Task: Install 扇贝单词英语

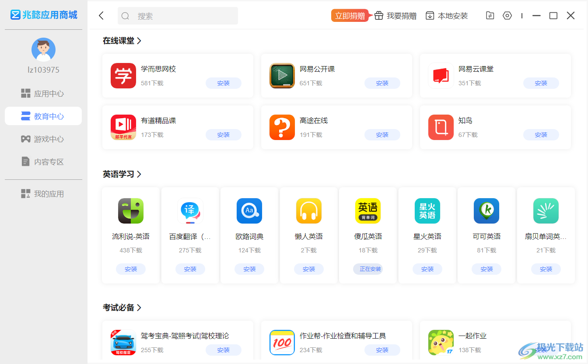Action: tap(546, 269)
